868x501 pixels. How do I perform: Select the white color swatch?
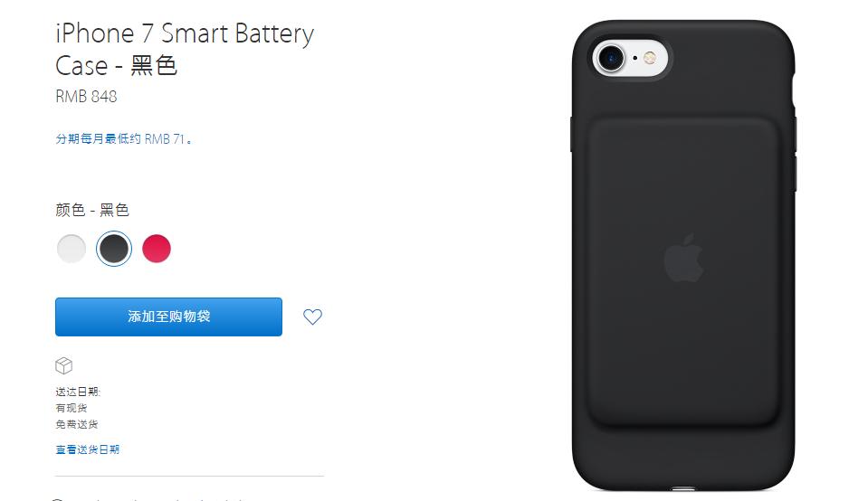point(72,249)
